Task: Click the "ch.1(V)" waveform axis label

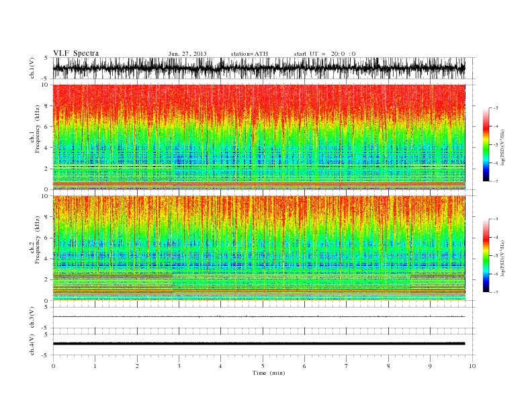Action: tap(32, 68)
